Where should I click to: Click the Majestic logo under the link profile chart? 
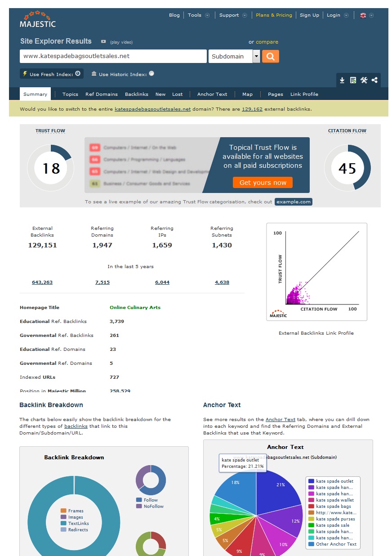pyautogui.click(x=278, y=314)
